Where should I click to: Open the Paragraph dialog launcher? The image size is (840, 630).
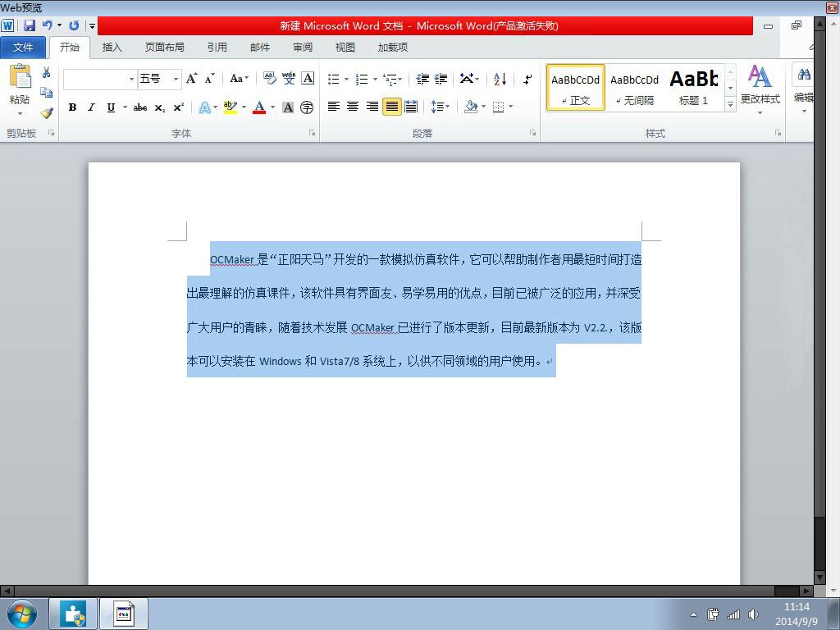(x=532, y=133)
